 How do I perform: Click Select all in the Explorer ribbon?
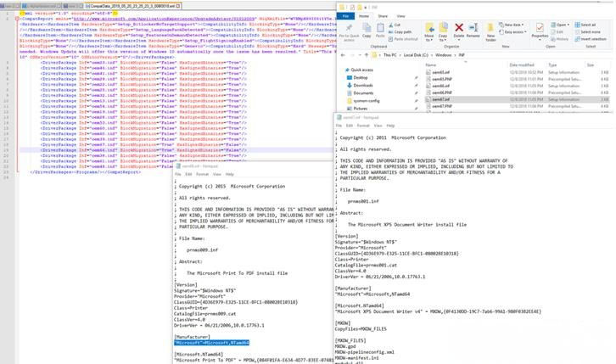585,25
